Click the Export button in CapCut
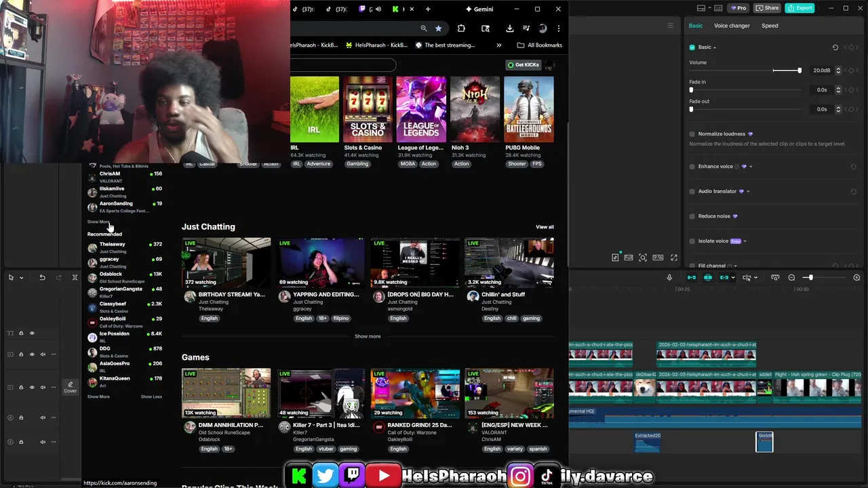Screen dimensions: 868x488 [x=800, y=8]
